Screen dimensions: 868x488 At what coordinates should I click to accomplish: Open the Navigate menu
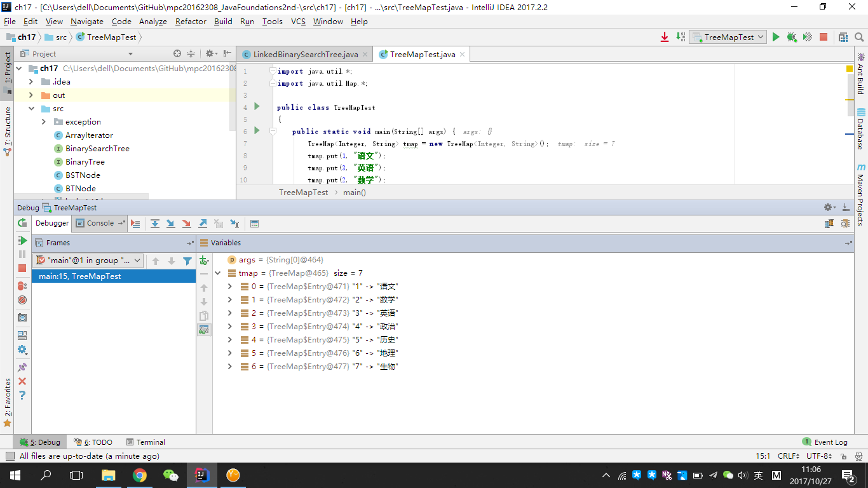[86, 21]
